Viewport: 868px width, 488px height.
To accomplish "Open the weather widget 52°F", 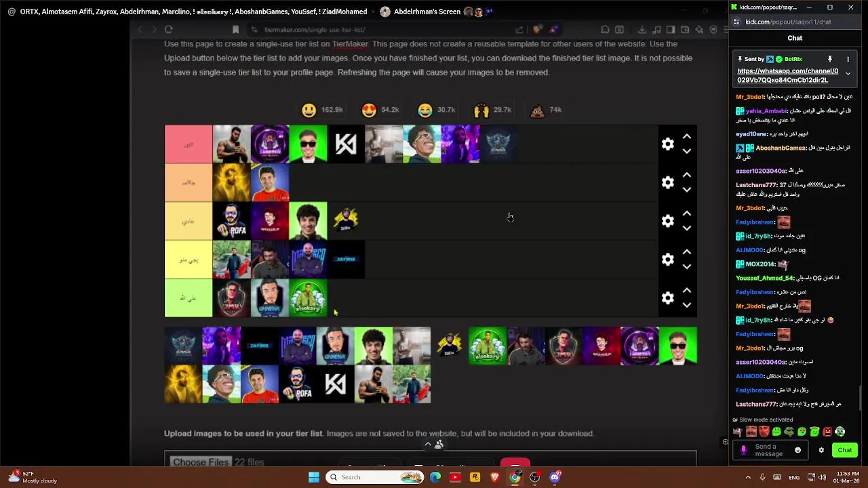I will (x=32, y=477).
